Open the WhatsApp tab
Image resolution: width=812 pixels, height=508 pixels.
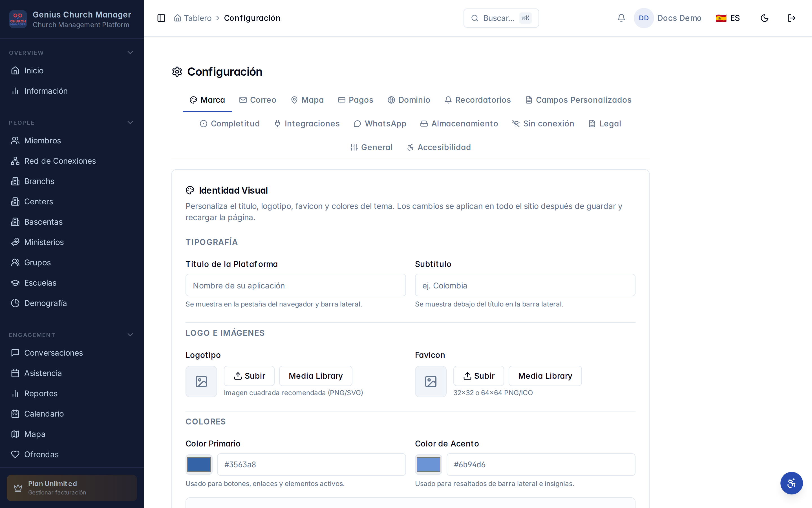380,124
